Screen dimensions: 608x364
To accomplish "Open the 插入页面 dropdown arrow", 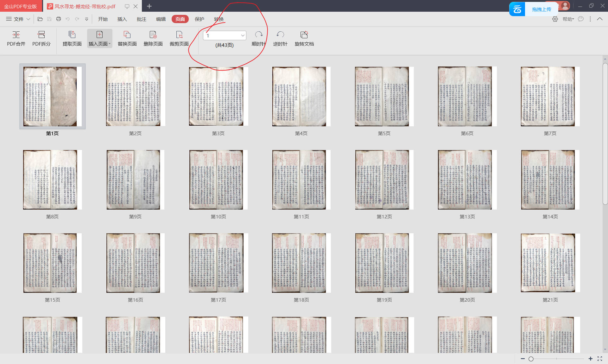I will pos(110,44).
